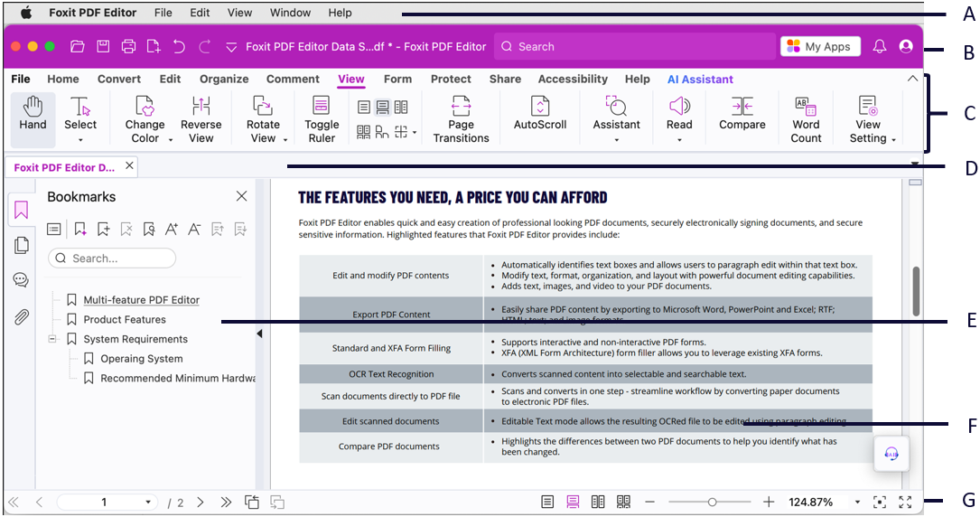Viewport: 980px width, 517px height.
Task: Collapse the System Requirements bookmark
Action: click(53, 339)
